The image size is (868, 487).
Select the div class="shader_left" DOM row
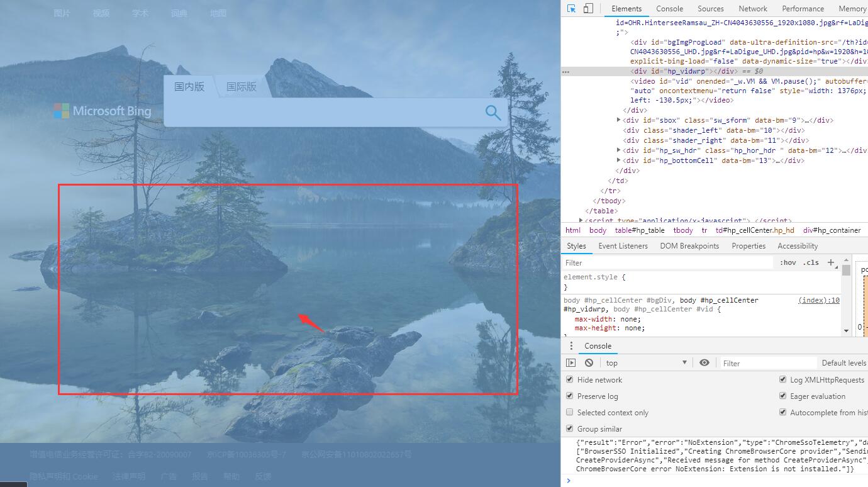(x=715, y=130)
